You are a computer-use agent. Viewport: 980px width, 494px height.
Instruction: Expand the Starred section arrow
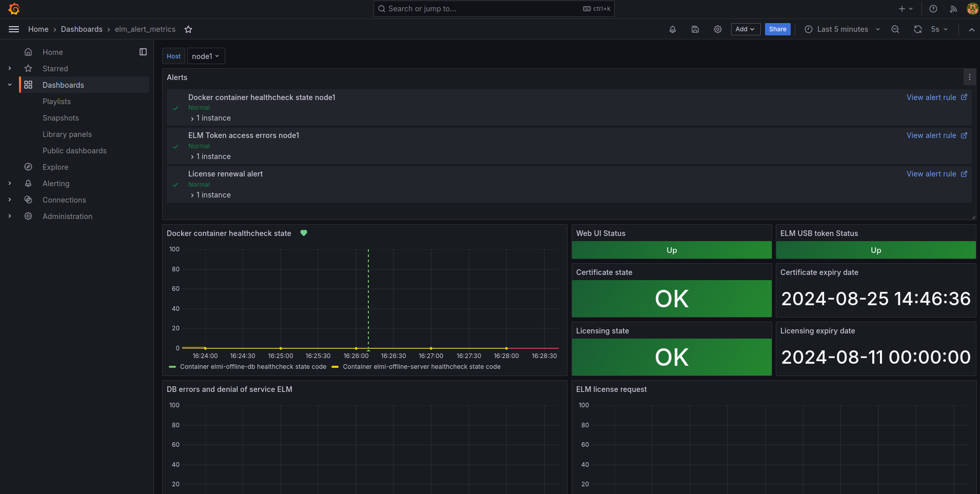click(10, 68)
